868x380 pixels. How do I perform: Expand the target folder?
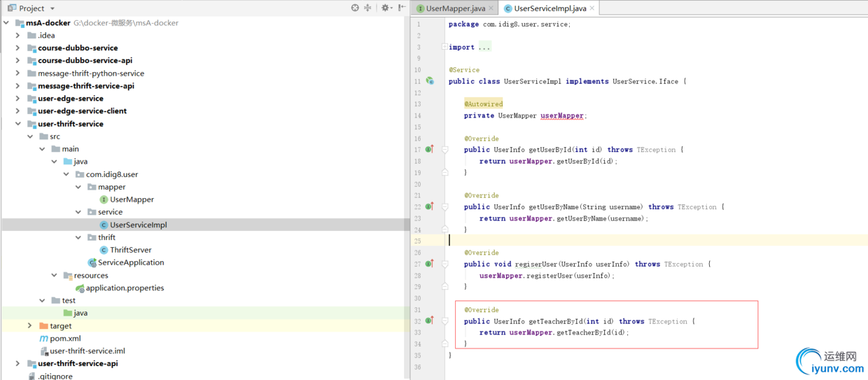(x=29, y=326)
